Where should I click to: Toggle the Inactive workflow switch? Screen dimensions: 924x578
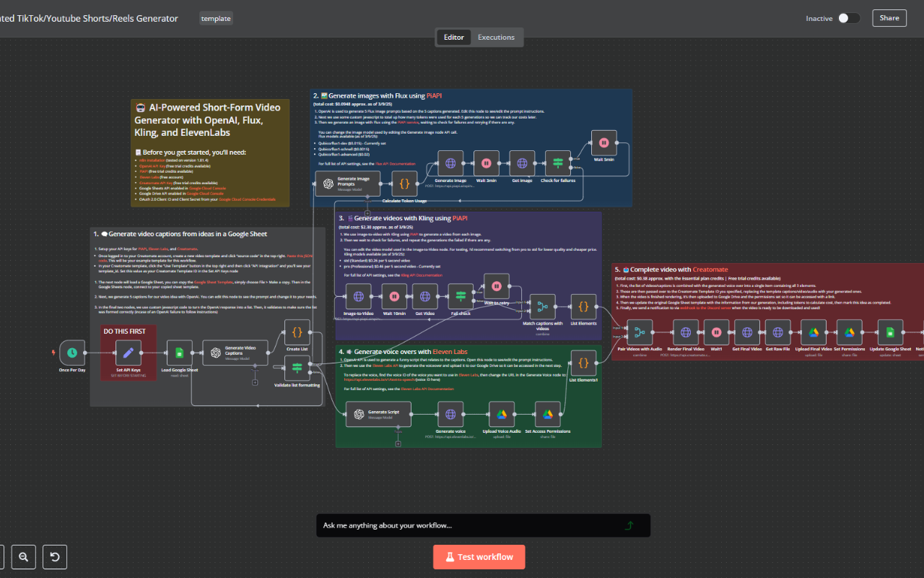click(x=848, y=18)
